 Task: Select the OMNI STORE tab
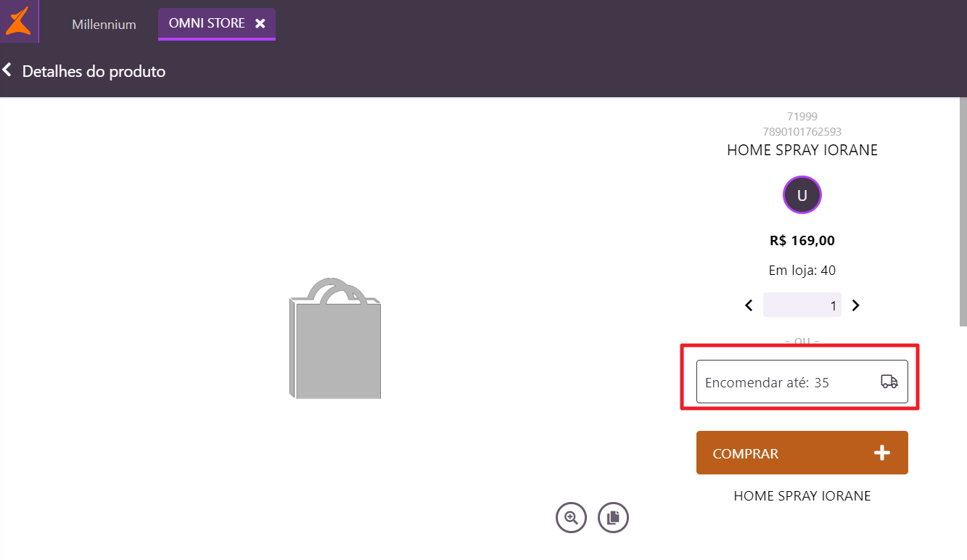coord(207,23)
